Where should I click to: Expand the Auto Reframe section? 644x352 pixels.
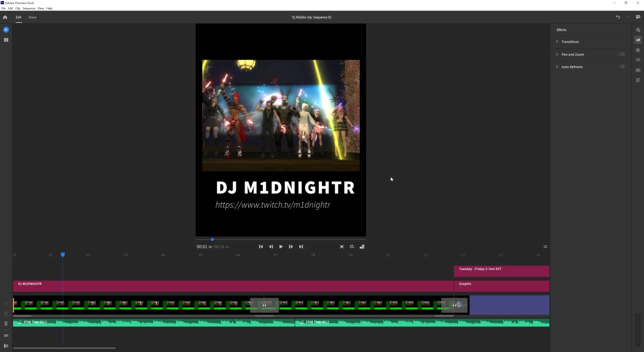[x=557, y=67]
